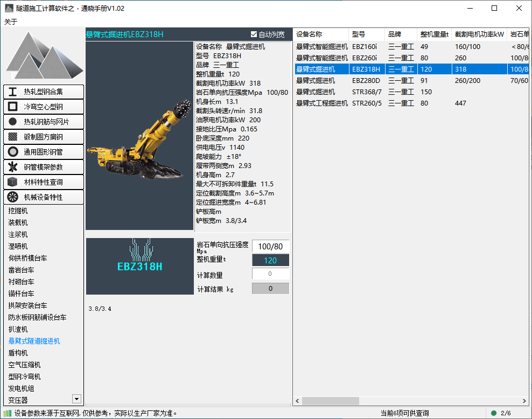Image resolution: width=532 pixels, height=419 pixels.
Task: Select the STR368/7 table row
Action: (411, 92)
